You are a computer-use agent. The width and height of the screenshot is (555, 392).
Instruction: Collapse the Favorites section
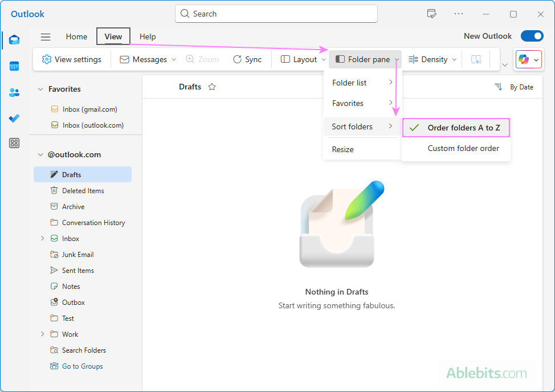40,89
